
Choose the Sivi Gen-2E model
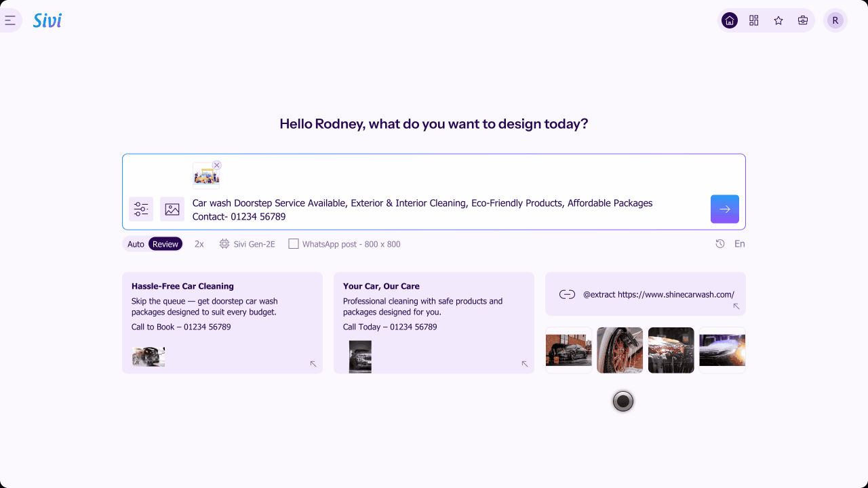pos(248,244)
